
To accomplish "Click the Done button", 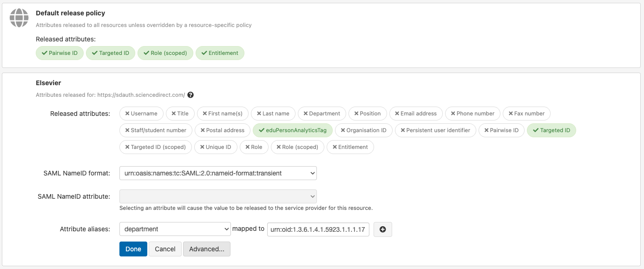I will tap(133, 249).
